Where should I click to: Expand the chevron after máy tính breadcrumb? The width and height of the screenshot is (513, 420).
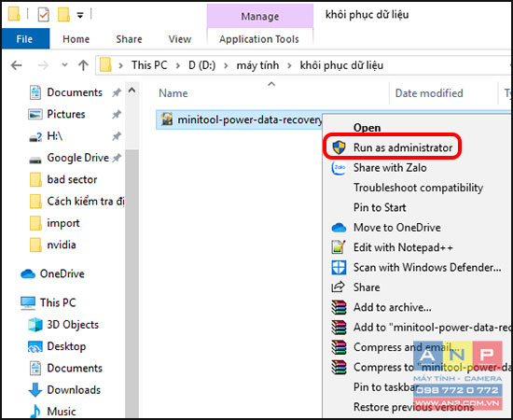click(289, 65)
